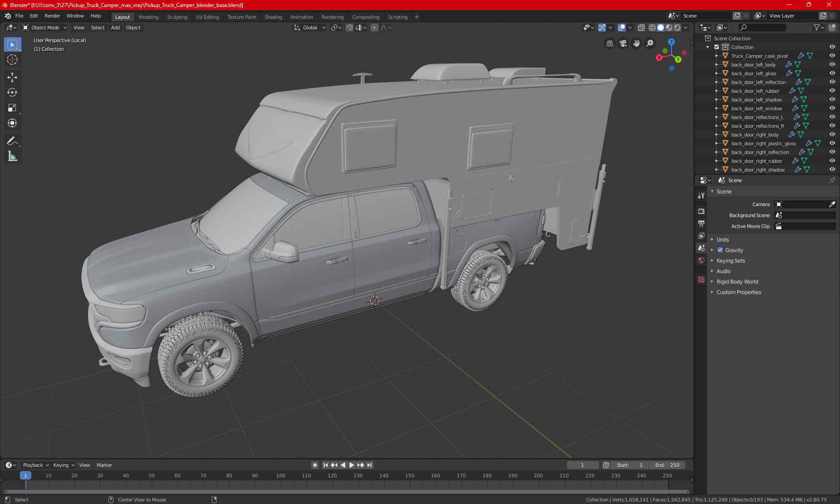Expand the Keying Sets panel
840x504 pixels.
(730, 261)
